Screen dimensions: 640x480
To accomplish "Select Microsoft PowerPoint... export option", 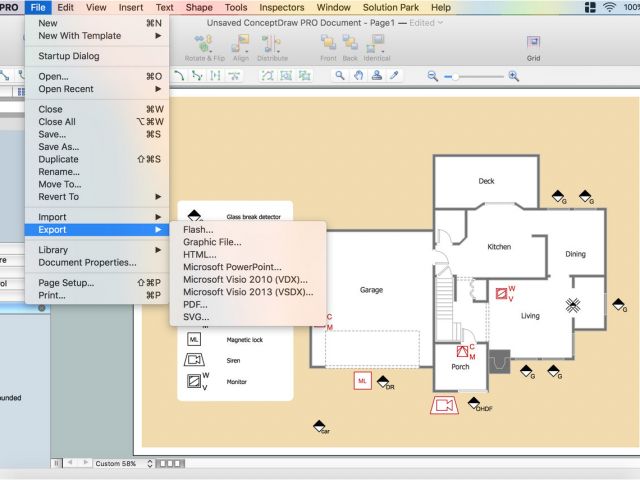I will [230, 267].
